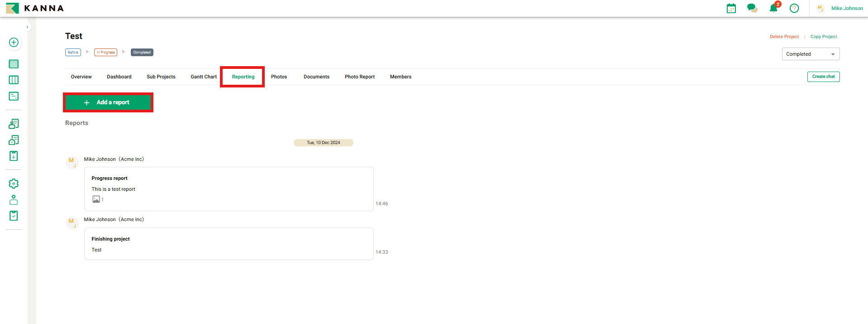868x324 pixels.
Task: Switch to the Gantt Chart tab
Action: (204, 77)
